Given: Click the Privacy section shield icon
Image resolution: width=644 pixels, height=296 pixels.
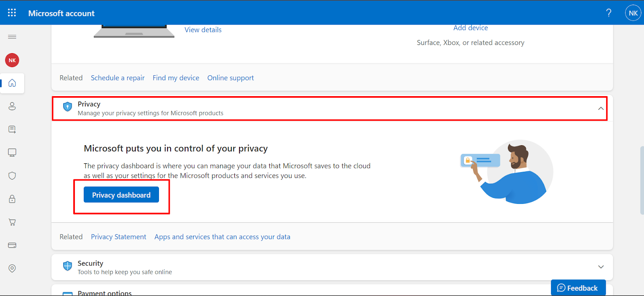Looking at the screenshot, I should (67, 107).
